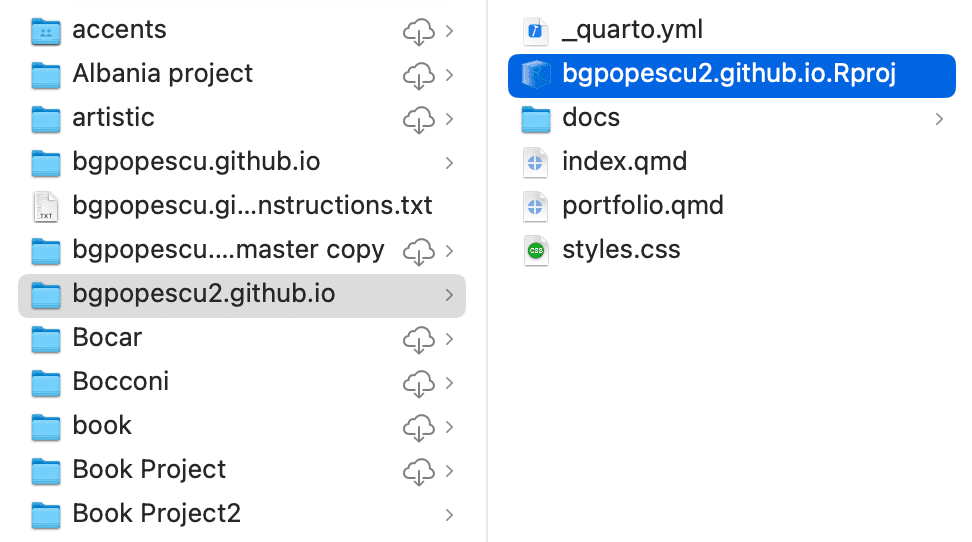The image size is (972, 542).
Task: Download the Albania project folder from iCloud
Action: pyautogui.click(x=417, y=75)
